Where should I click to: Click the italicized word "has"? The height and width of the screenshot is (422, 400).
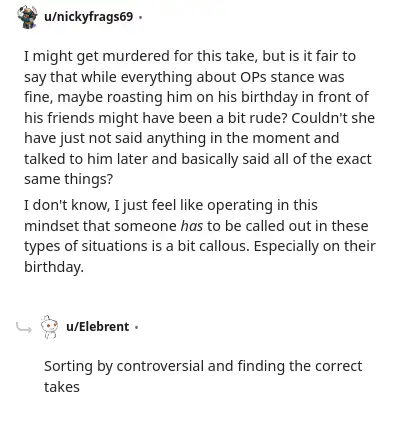coord(191,226)
